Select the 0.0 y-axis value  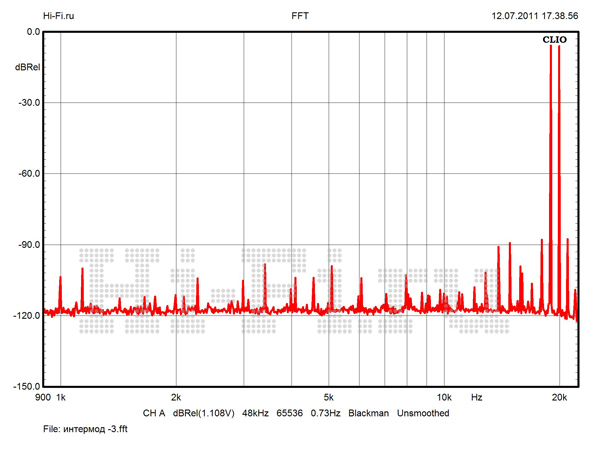point(32,32)
